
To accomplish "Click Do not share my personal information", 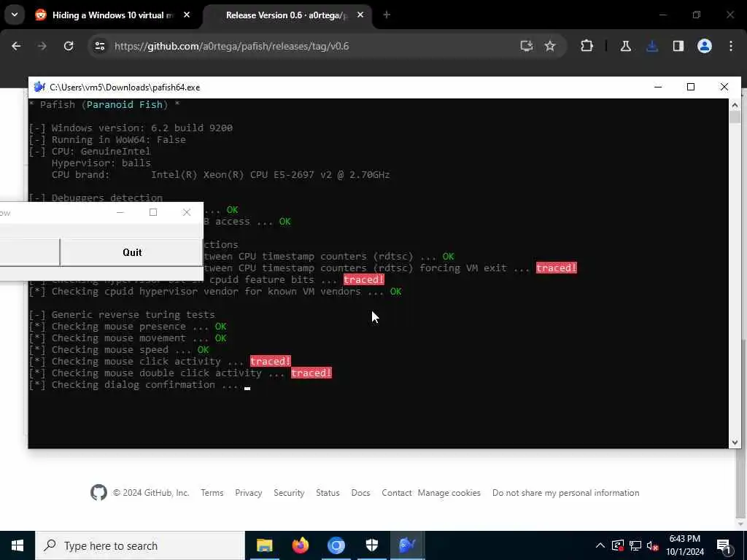I will [x=565, y=493].
